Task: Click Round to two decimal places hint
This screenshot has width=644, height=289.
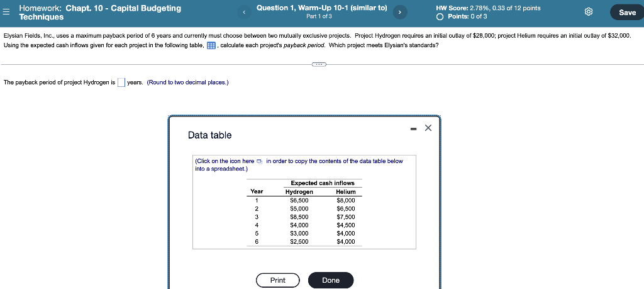Action: click(x=187, y=82)
